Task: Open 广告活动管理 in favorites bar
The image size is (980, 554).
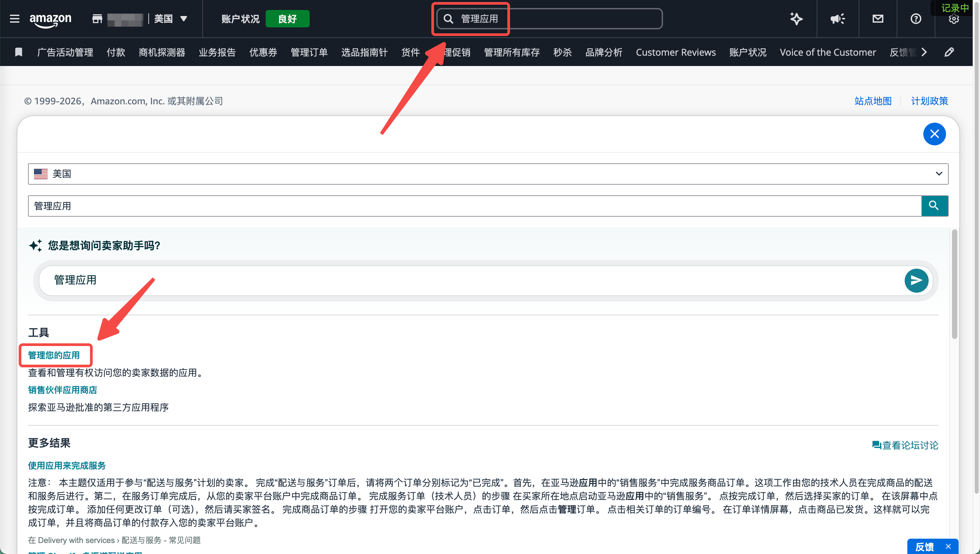Action: tap(65, 53)
